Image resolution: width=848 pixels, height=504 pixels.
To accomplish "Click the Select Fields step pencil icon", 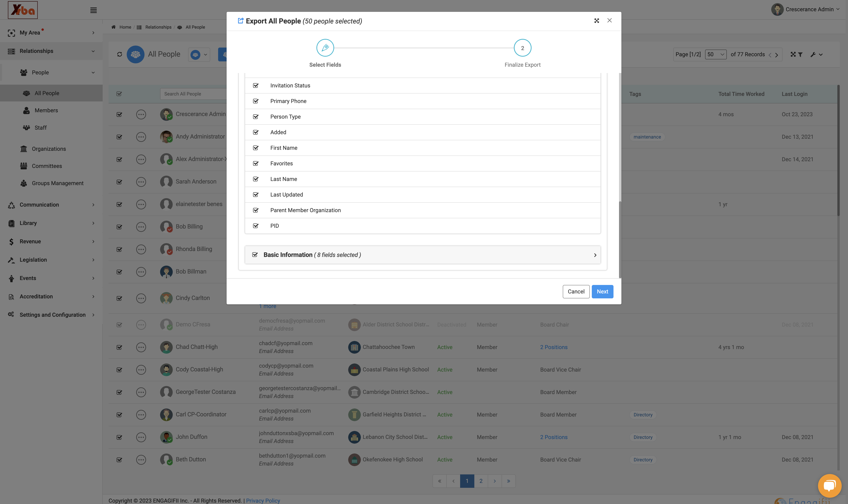I will click(325, 48).
